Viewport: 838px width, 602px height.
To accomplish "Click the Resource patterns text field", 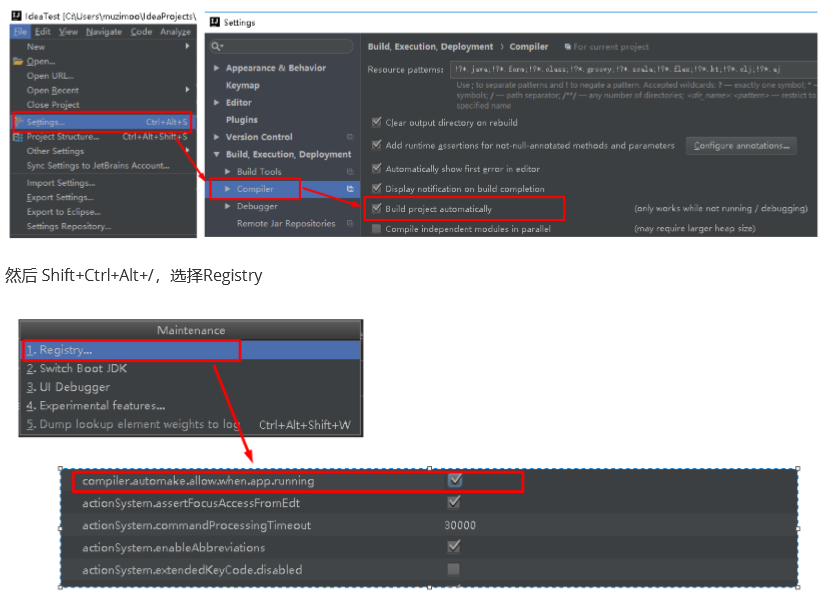I will [633, 69].
